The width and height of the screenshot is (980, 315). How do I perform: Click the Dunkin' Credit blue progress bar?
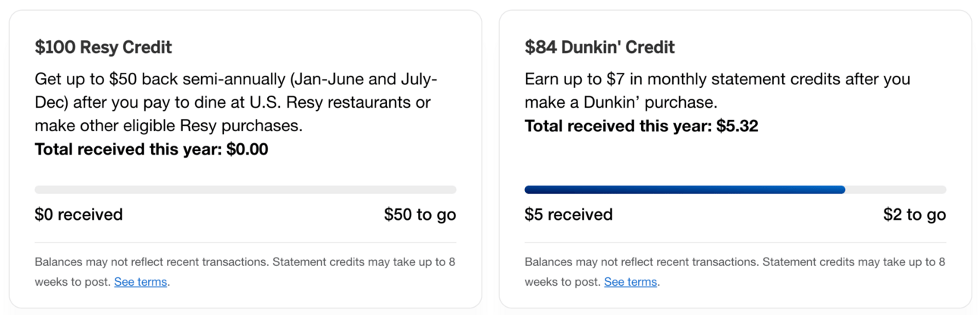coord(685,190)
